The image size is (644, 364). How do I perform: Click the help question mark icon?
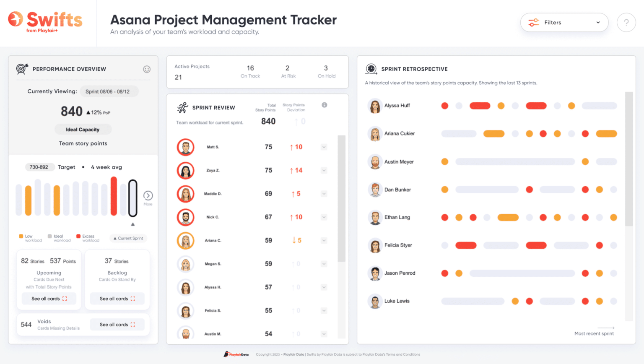626,22
